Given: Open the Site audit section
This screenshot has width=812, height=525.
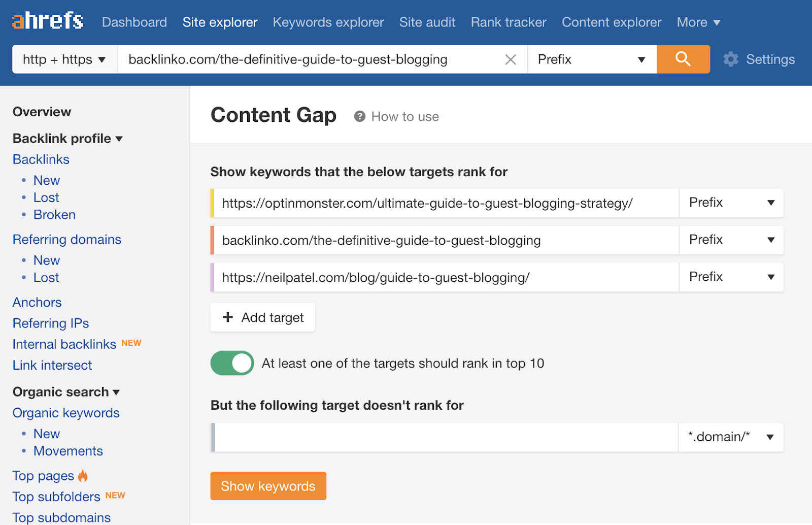Looking at the screenshot, I should [x=427, y=22].
